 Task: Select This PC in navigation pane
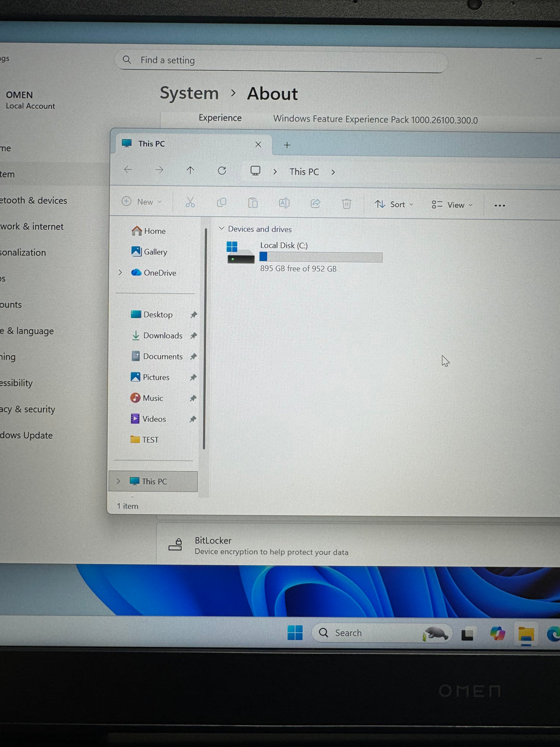tap(154, 481)
